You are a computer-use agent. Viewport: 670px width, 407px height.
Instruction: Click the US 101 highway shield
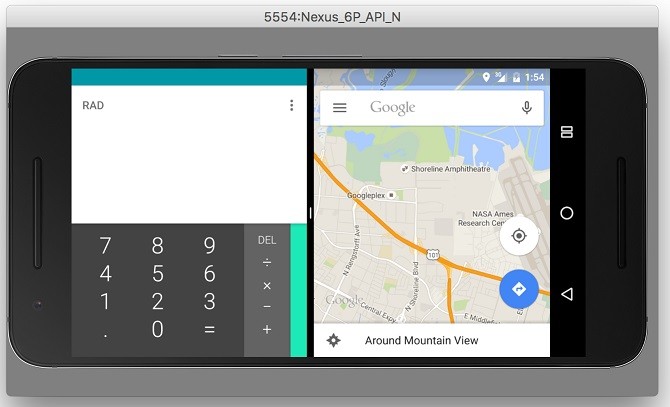click(x=433, y=255)
